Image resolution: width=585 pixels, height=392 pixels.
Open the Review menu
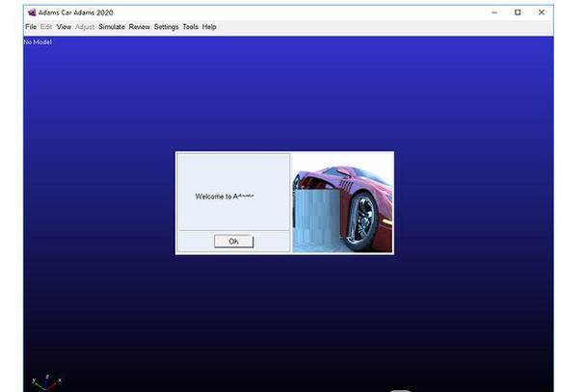pyautogui.click(x=139, y=27)
